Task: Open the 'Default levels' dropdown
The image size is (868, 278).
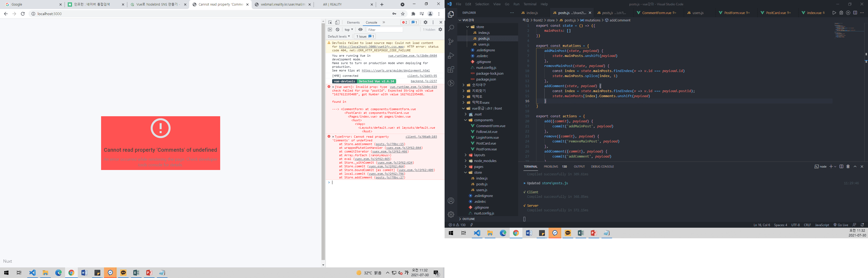Action: tap(339, 36)
